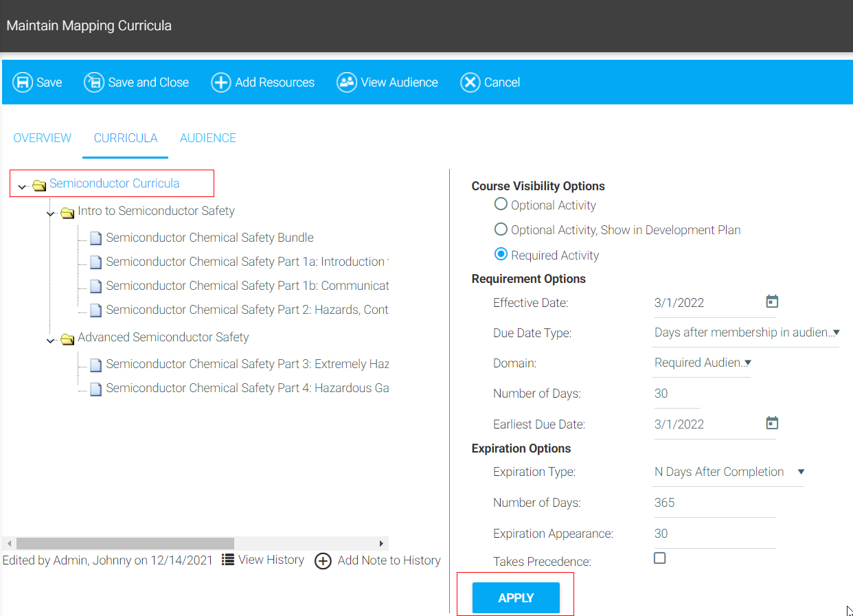Select Semiconductor Chemical Safety Part 3 item
Viewport: 853px width, 616px height.
coord(247,364)
